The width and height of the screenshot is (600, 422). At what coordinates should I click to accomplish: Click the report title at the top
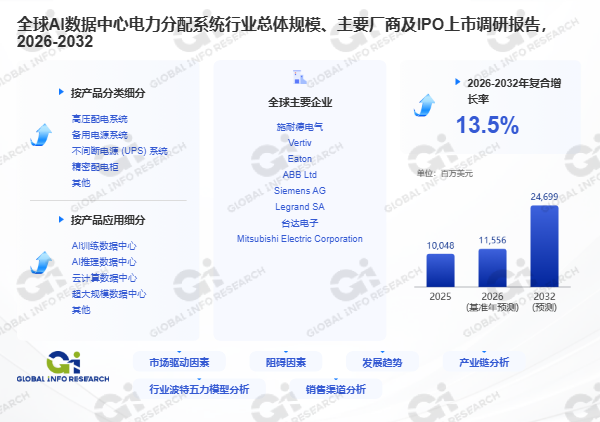(x=284, y=33)
